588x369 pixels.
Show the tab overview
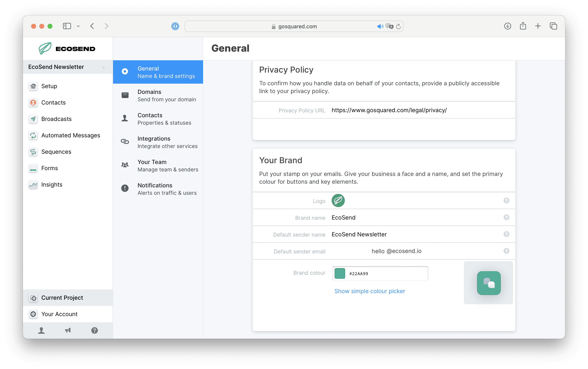[x=553, y=26]
